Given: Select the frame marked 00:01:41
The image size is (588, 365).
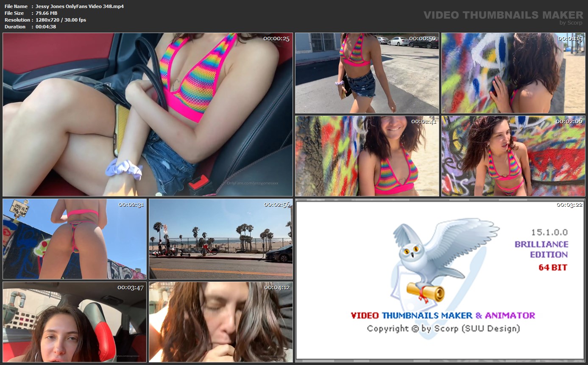Looking at the screenshot, I should tap(367, 156).
